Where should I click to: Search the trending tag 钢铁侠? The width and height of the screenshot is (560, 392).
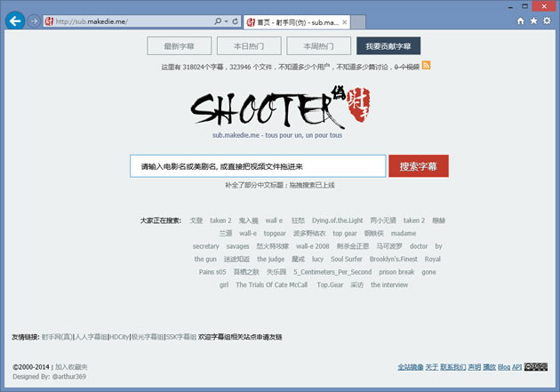coord(373,233)
